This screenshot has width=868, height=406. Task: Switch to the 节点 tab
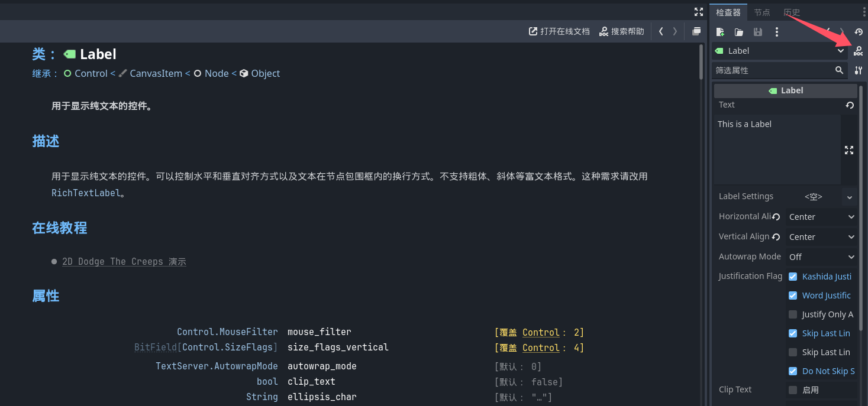click(762, 12)
